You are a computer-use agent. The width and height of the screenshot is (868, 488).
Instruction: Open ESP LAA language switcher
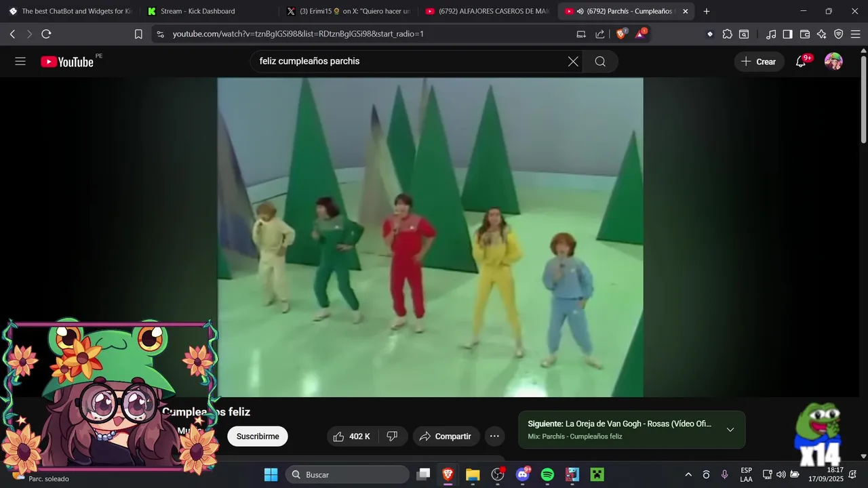(746, 474)
